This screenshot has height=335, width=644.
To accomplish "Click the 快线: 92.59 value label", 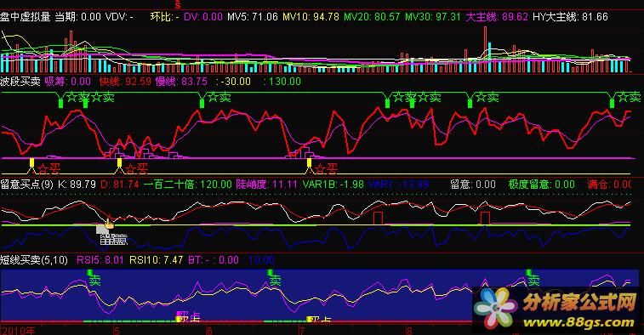I will click(x=125, y=82).
